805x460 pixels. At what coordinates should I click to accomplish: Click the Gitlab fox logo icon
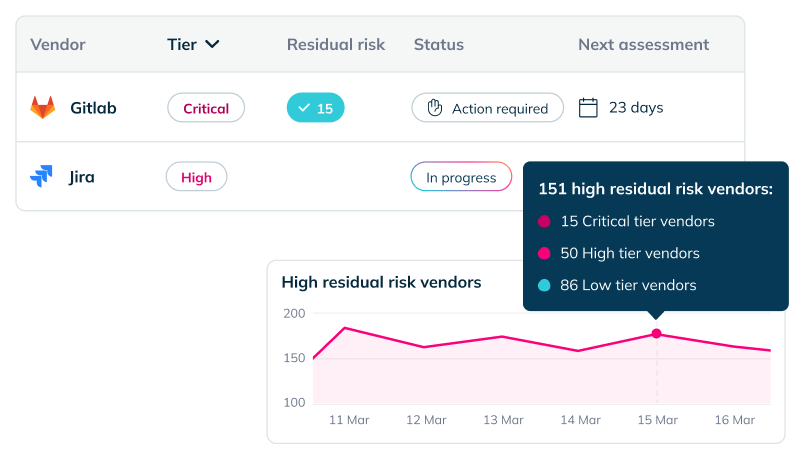click(x=43, y=107)
